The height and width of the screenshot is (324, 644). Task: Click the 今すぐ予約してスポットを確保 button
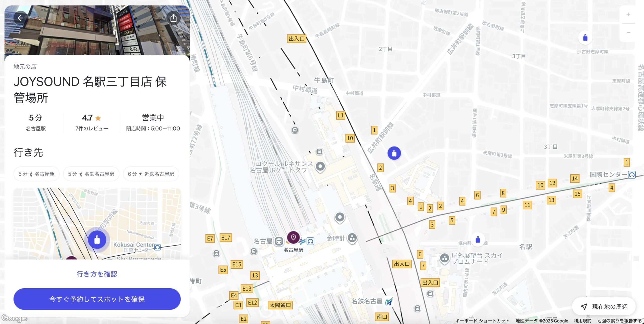click(x=97, y=299)
